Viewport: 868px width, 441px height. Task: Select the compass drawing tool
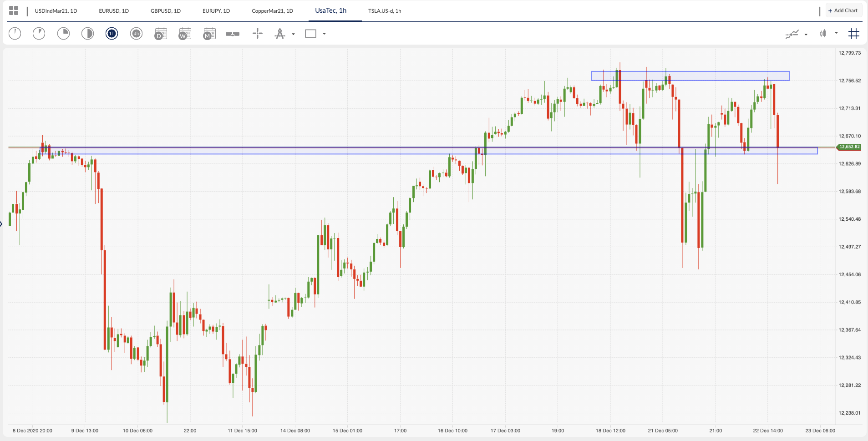click(280, 34)
